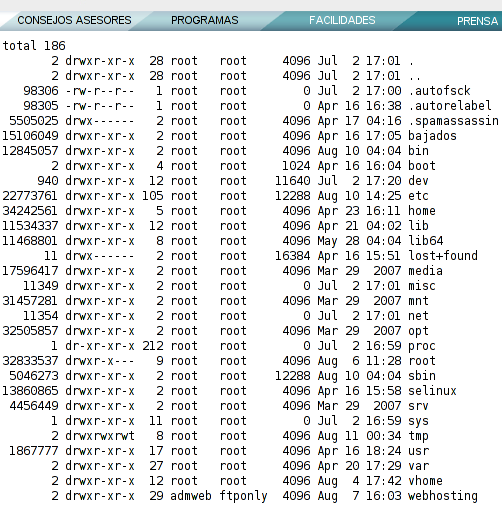The width and height of the screenshot is (502, 528).
Task: Select the tmp directory name
Action: click(x=418, y=436)
